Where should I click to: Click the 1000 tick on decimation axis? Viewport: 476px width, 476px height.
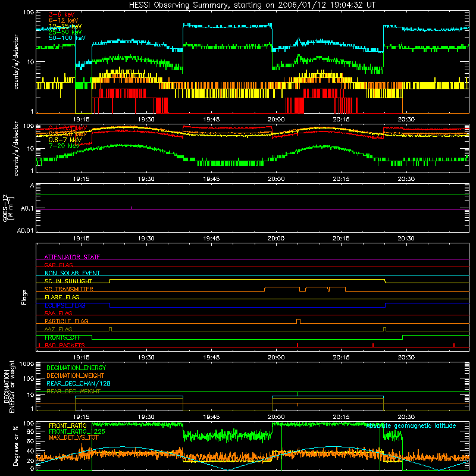pyautogui.click(x=27, y=364)
